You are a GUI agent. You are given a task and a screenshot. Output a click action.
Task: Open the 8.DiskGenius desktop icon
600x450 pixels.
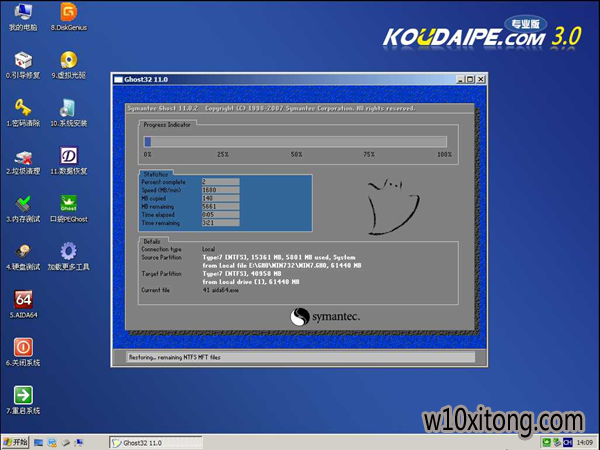point(69,17)
